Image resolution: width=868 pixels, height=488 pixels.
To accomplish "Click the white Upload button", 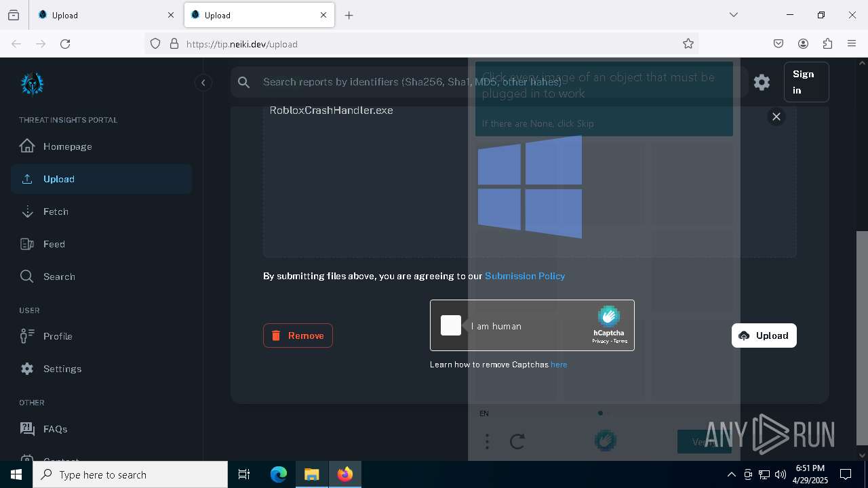I will click(764, 335).
